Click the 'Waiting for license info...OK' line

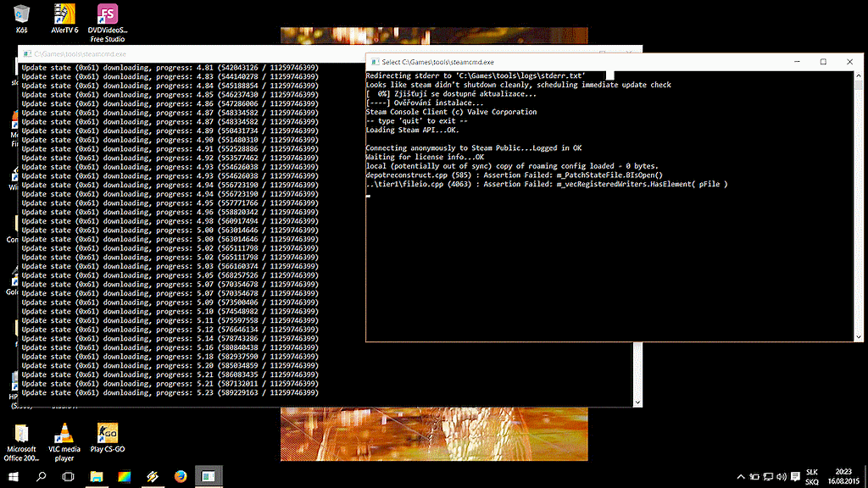click(425, 157)
